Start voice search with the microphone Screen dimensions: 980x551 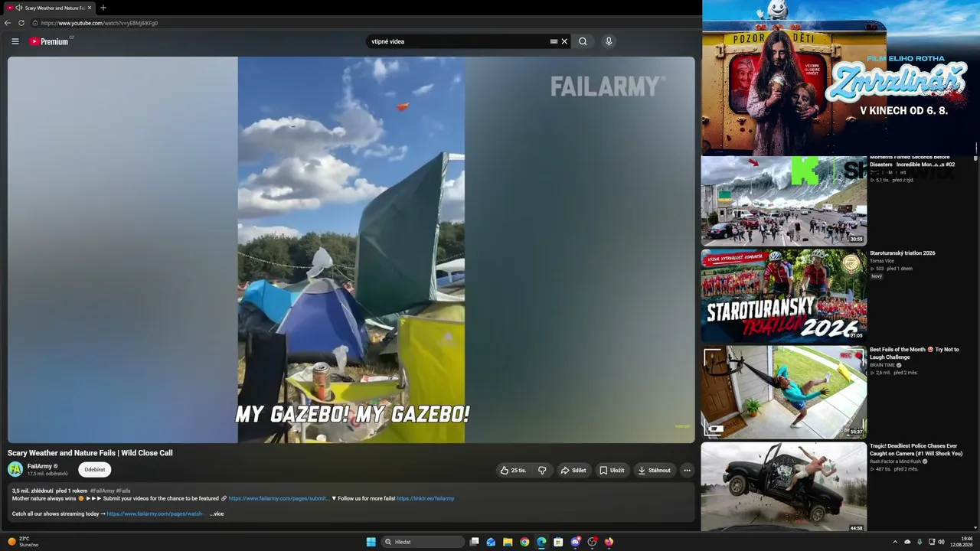pos(609,41)
